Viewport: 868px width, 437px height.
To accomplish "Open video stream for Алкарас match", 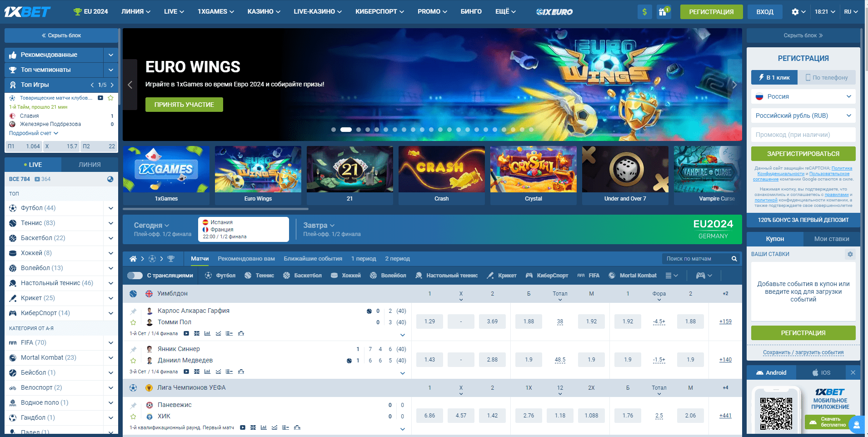I will pyautogui.click(x=186, y=333).
